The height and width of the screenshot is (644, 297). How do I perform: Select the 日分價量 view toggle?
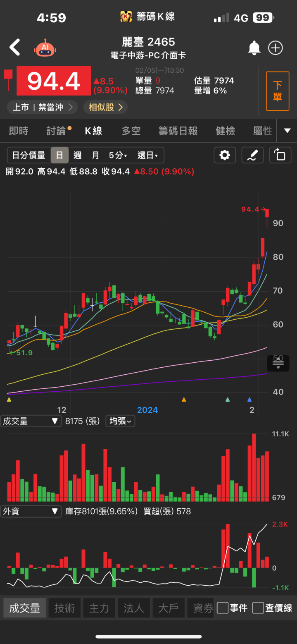point(29,155)
